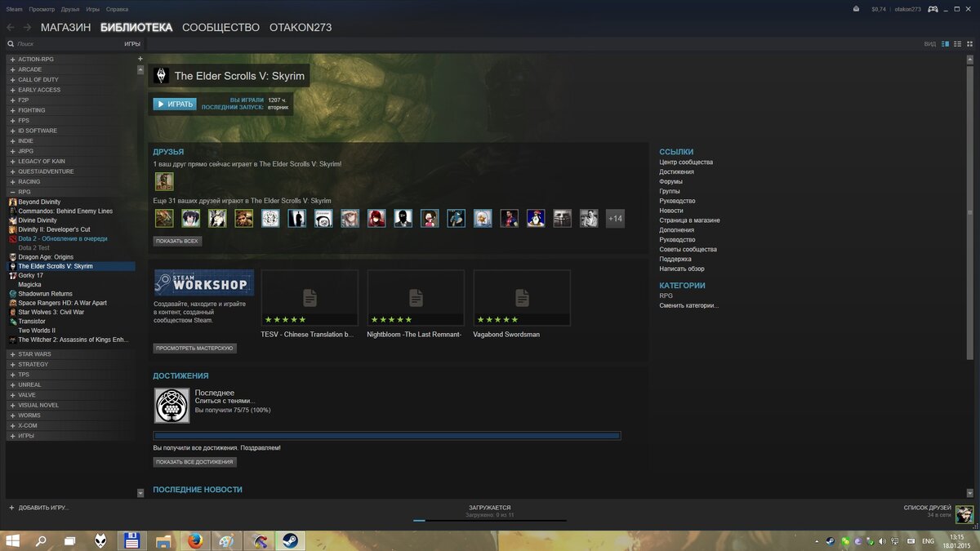Click the Skyrim game icon in the header
This screenshot has width=980, height=551.
point(161,74)
